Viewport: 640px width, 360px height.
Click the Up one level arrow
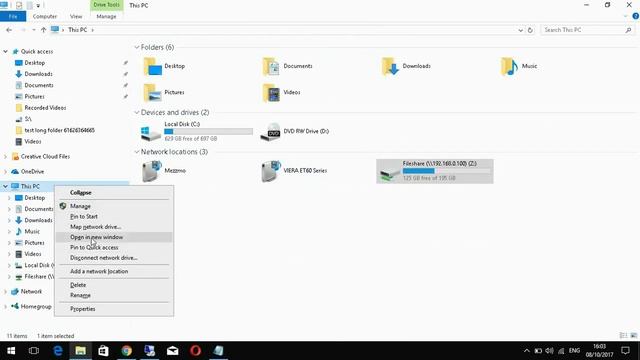(43, 30)
